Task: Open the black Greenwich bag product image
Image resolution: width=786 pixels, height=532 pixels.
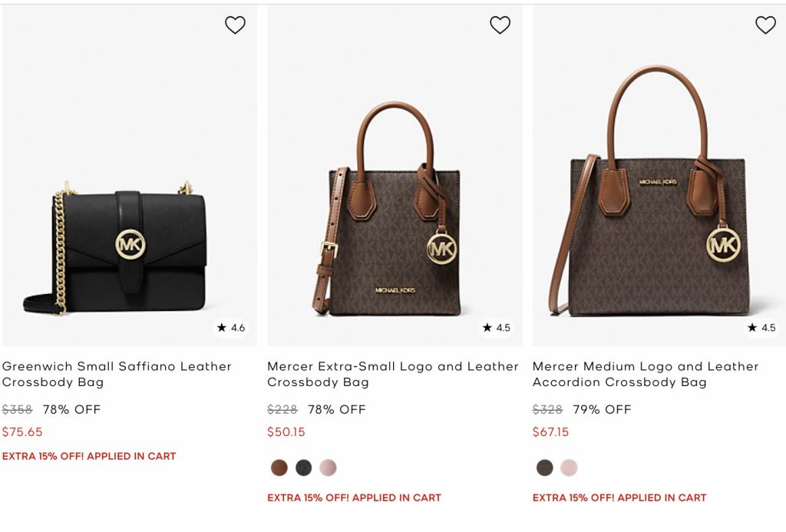Action: (129, 246)
